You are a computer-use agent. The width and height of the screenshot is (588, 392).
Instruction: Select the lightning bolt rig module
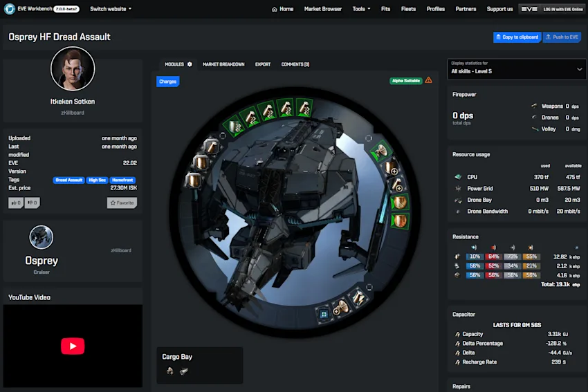pyautogui.click(x=358, y=298)
